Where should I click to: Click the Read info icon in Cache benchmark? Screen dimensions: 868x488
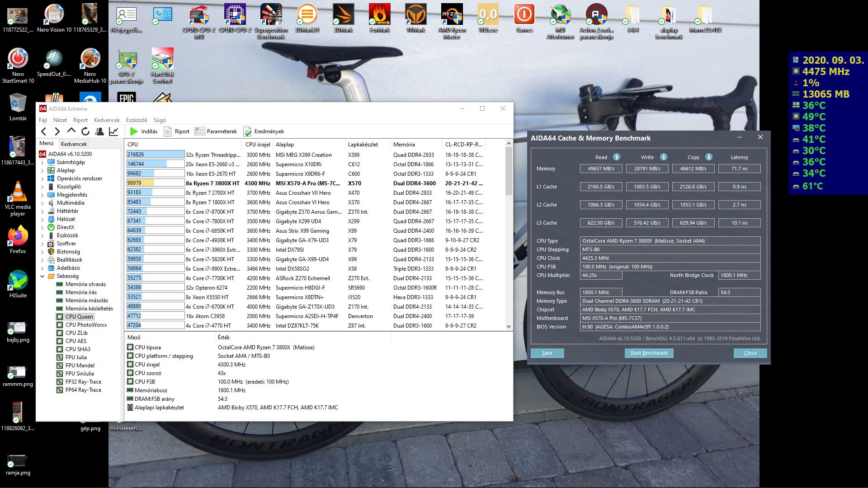point(617,157)
